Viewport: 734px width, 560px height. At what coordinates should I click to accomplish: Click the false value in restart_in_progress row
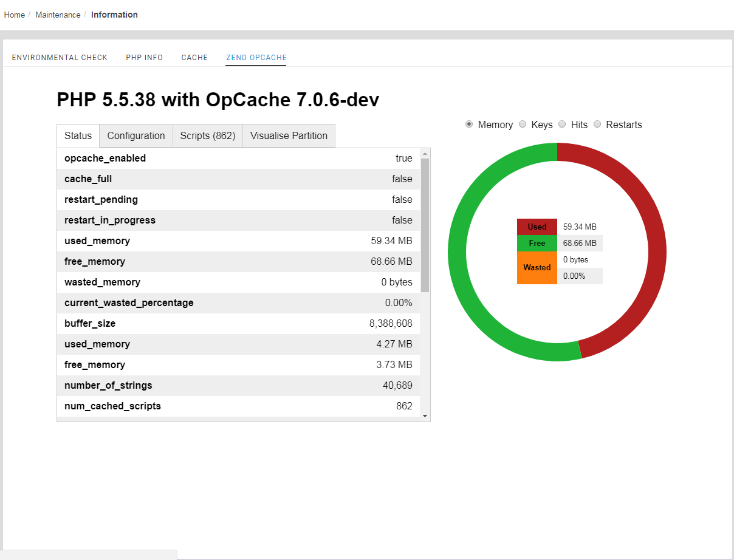coord(402,220)
